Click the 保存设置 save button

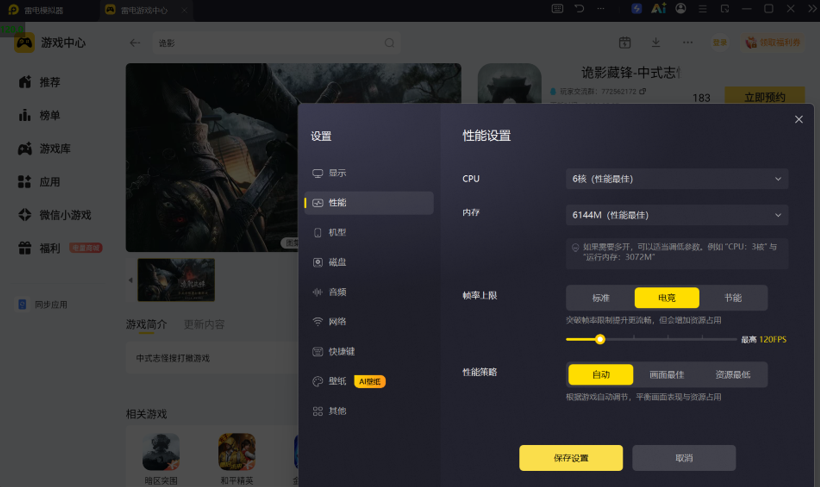pos(571,458)
